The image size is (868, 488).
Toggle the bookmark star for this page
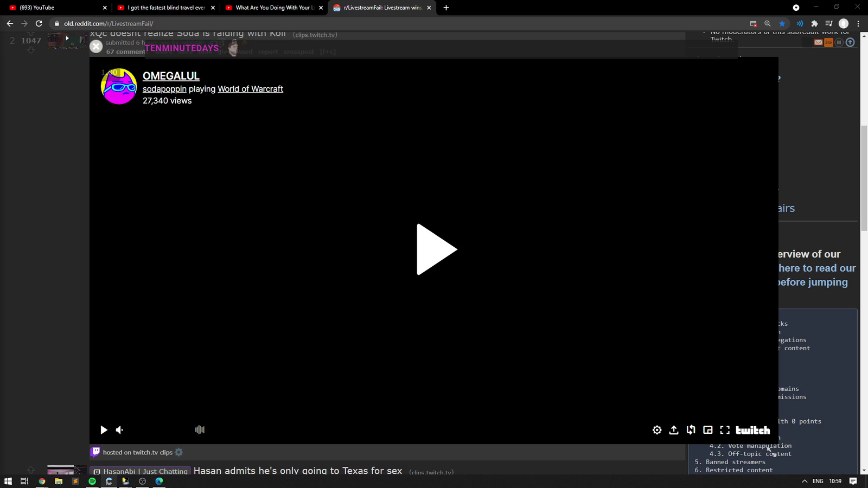click(x=782, y=23)
